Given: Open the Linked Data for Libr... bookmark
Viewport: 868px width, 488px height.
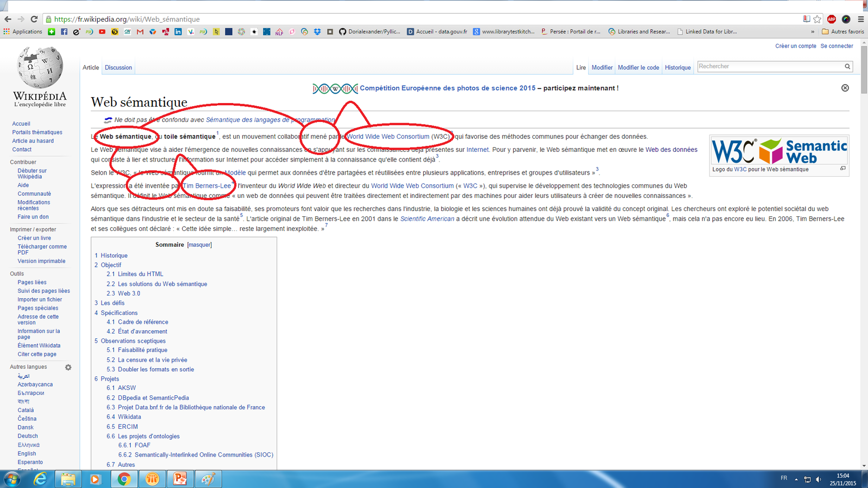Looking at the screenshot, I should pos(707,31).
